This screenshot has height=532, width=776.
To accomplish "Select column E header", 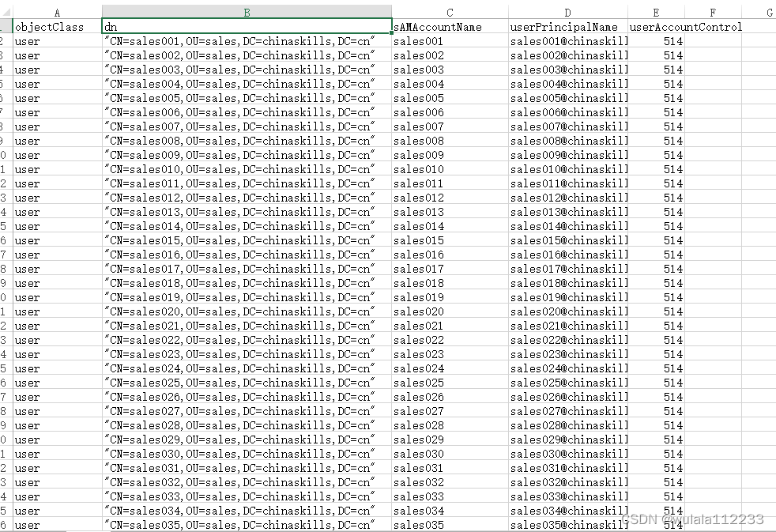I will [x=656, y=12].
